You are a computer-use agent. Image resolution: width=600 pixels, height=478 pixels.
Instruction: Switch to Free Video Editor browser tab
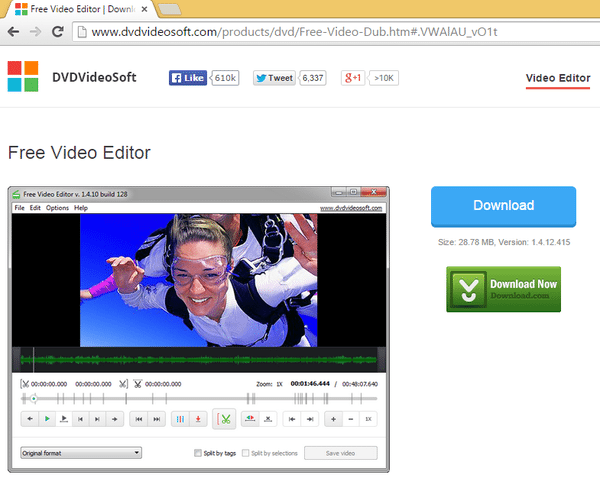point(78,9)
